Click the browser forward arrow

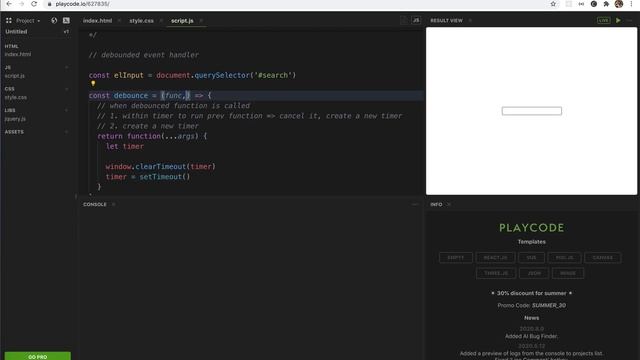coord(22,4)
